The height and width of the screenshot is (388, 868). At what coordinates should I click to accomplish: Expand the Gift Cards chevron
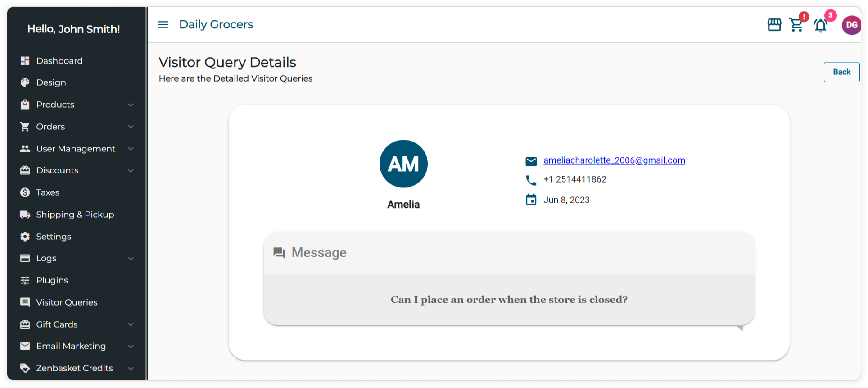[x=131, y=324]
